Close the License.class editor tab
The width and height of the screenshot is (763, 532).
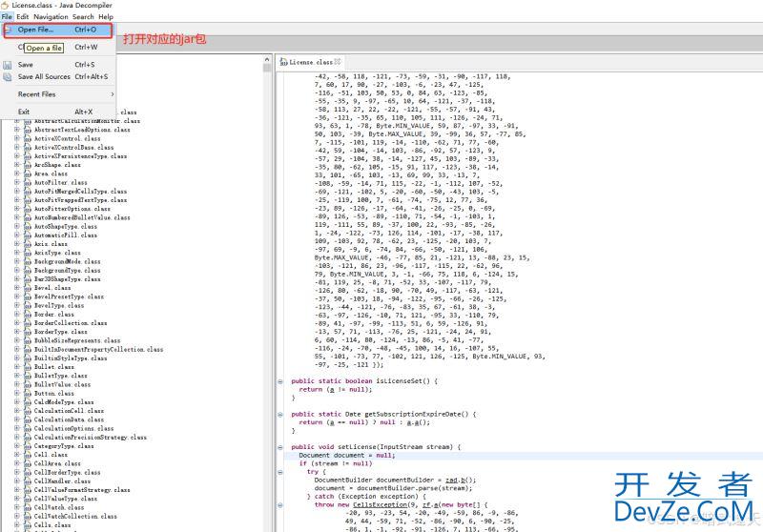pyautogui.click(x=338, y=61)
